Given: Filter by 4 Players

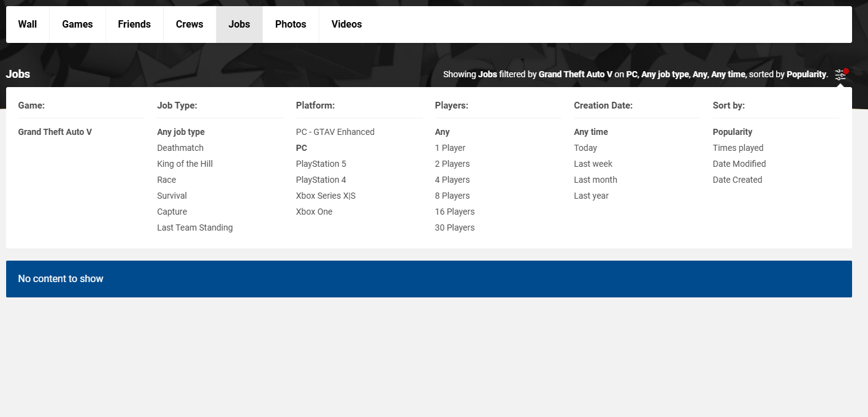Looking at the screenshot, I should [x=452, y=180].
